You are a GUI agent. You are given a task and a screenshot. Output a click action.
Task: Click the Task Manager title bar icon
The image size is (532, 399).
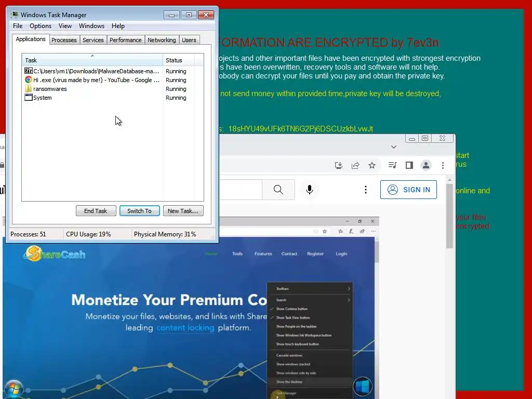14,15
